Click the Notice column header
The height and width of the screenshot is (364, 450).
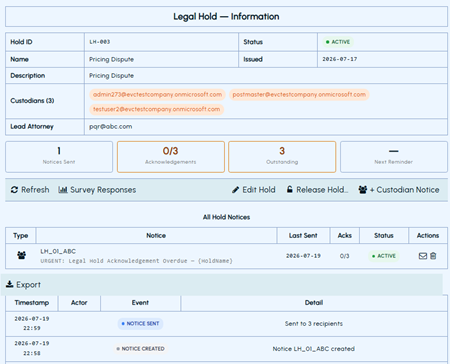(x=156, y=235)
